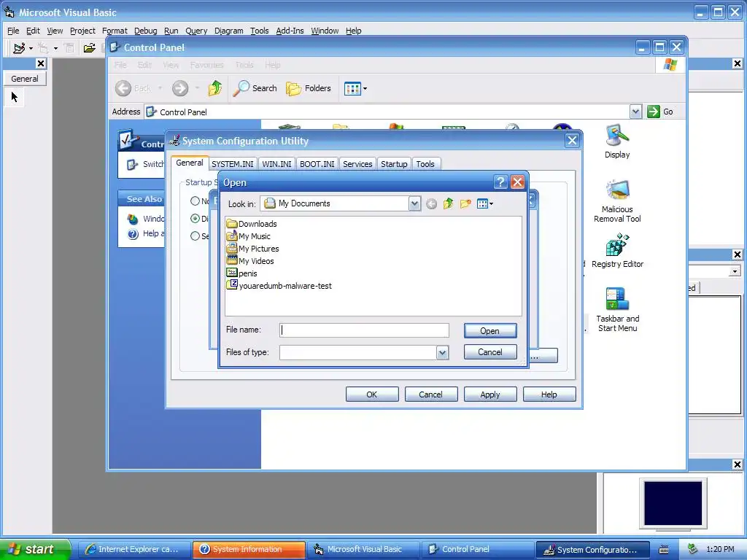Image resolution: width=747 pixels, height=560 pixels.
Task: Click the language bar keyboard icon in taskbar
Action: coord(664,550)
